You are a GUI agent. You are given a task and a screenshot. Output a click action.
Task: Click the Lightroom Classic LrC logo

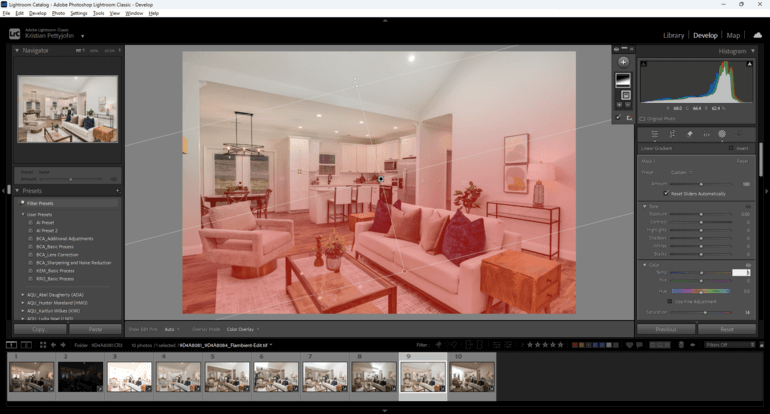(x=15, y=34)
